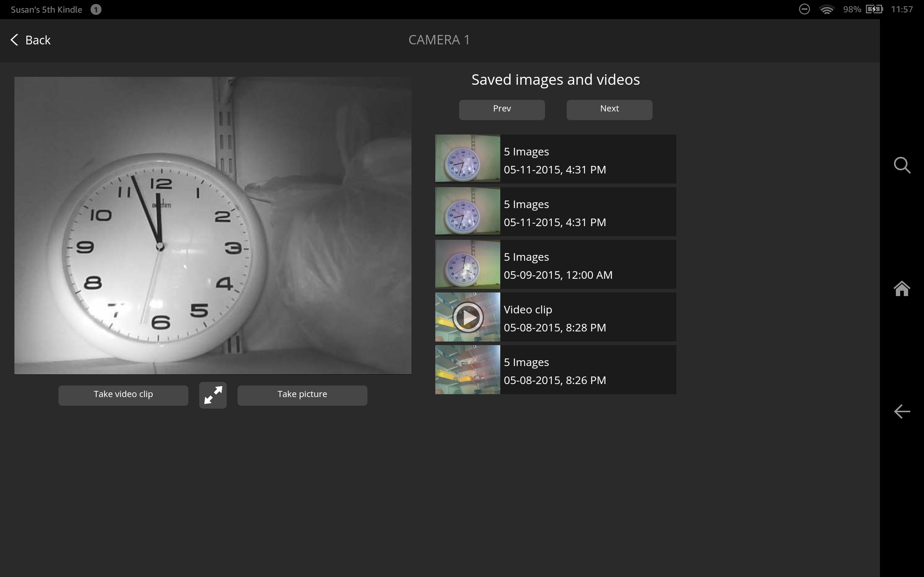Screen dimensions: 924x577
Task: Tap the live camera clock feed
Action: (x=213, y=225)
